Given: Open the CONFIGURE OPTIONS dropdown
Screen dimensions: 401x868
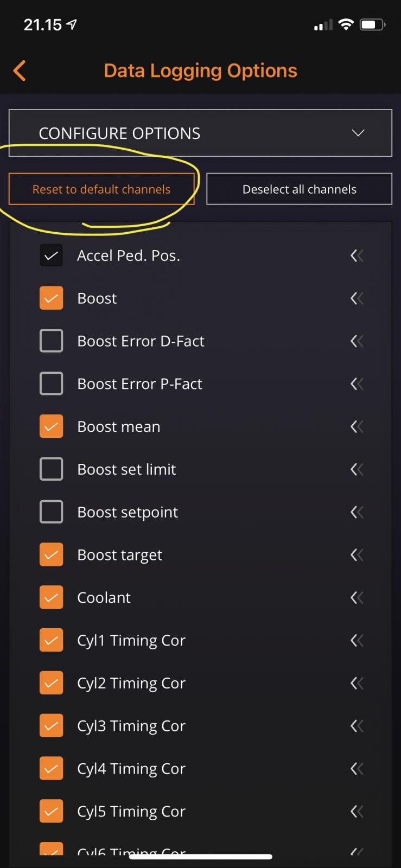Looking at the screenshot, I should click(x=200, y=133).
